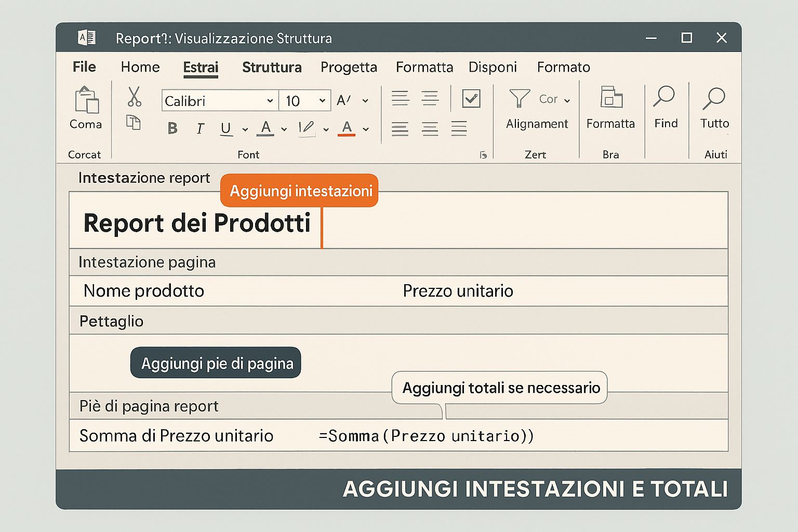798x532 pixels.
Task: Click the Aggiungi pie di pagina button
Action: pyautogui.click(x=216, y=363)
